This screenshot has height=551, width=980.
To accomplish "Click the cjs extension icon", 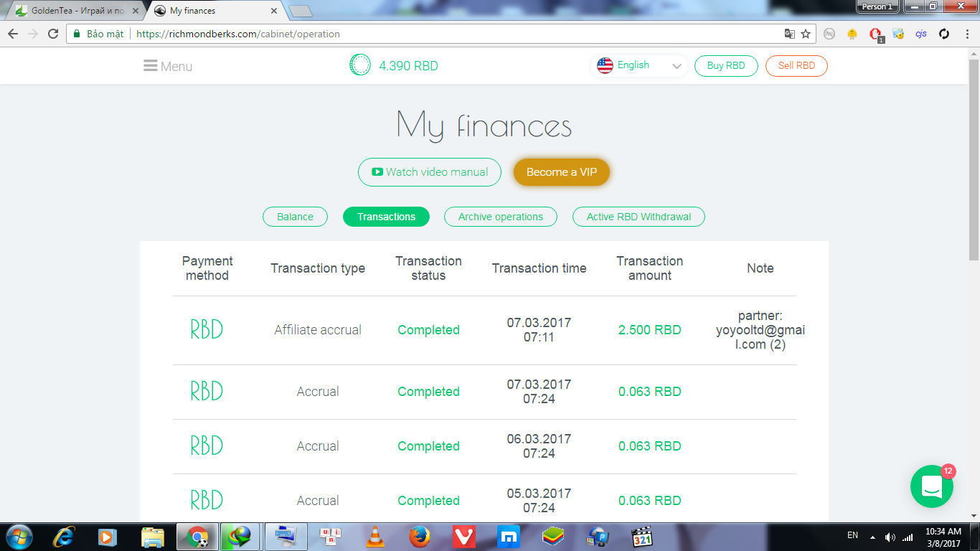I will (x=921, y=34).
